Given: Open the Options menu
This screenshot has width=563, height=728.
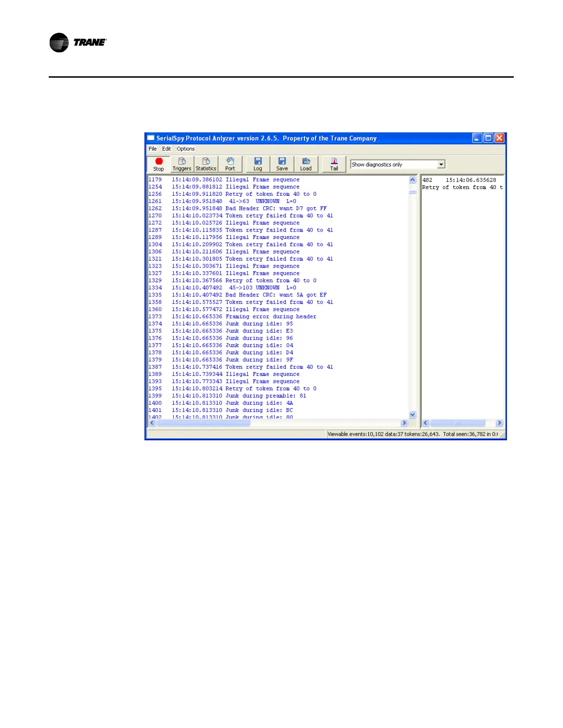Looking at the screenshot, I should (x=186, y=149).
